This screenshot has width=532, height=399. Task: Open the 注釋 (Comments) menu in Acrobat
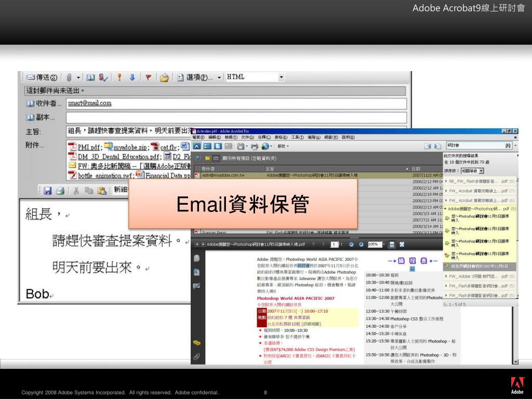pyautogui.click(x=264, y=137)
